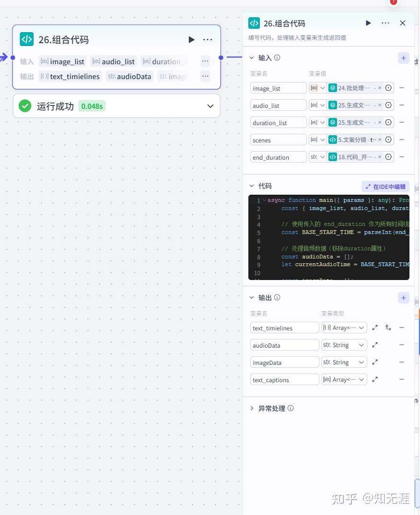
Task: Clear the duration_list reference value
Action: click(380, 122)
